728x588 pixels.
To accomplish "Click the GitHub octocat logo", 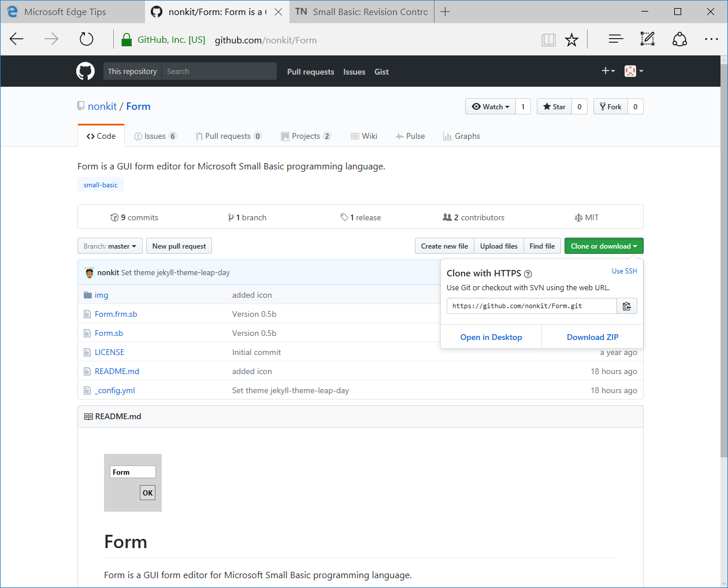I will pos(86,71).
